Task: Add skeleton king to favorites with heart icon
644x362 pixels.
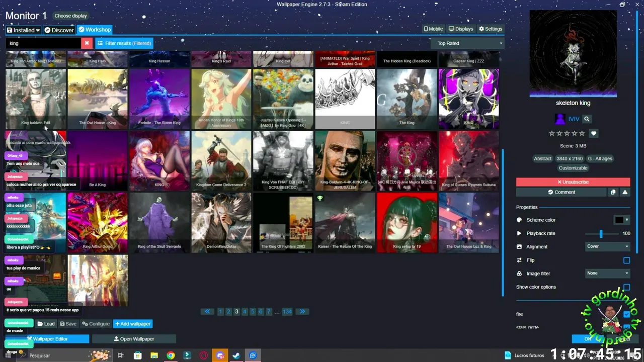Action: [594, 133]
